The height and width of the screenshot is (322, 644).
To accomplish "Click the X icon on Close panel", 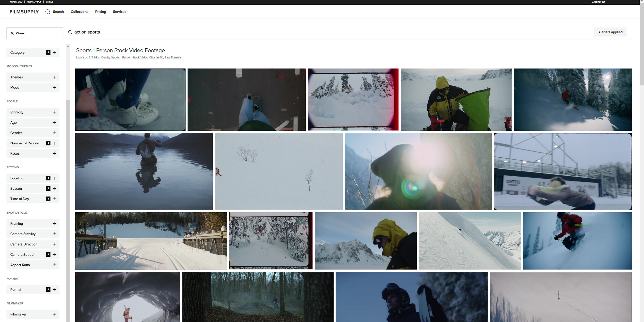I will pyautogui.click(x=12, y=33).
